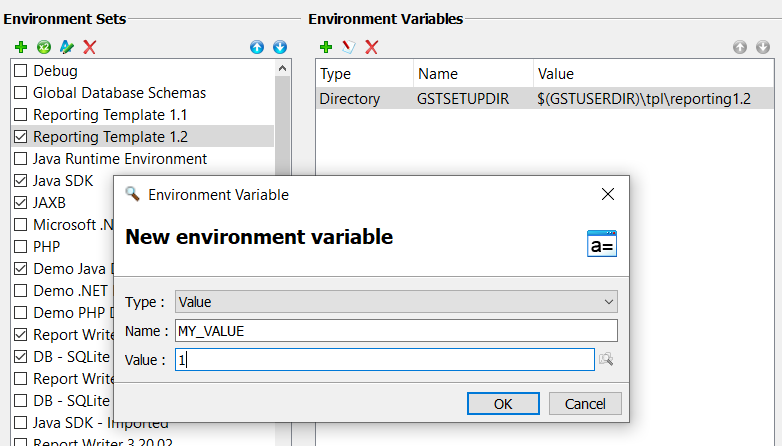Add a new environment set
The height and width of the screenshot is (446, 782).
[21, 47]
